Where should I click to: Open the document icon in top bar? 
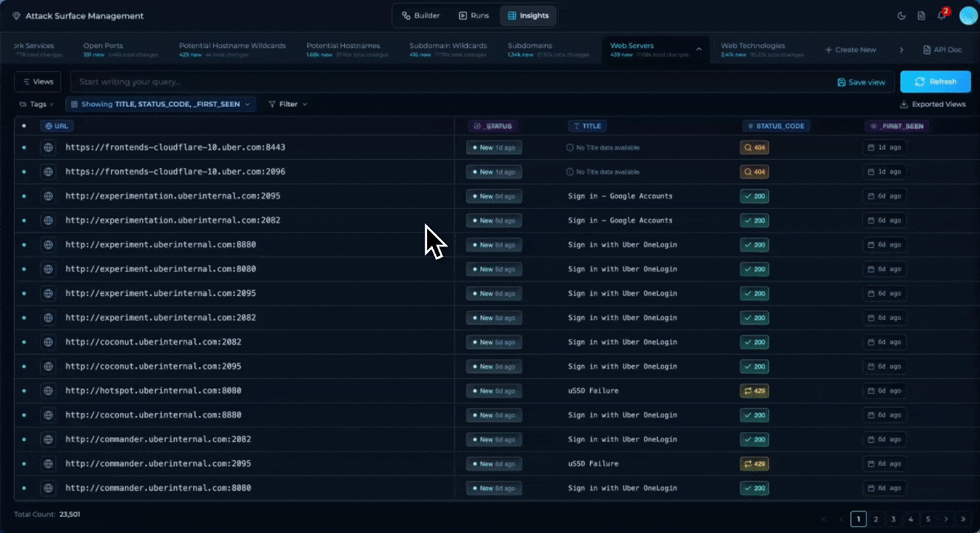(x=922, y=16)
